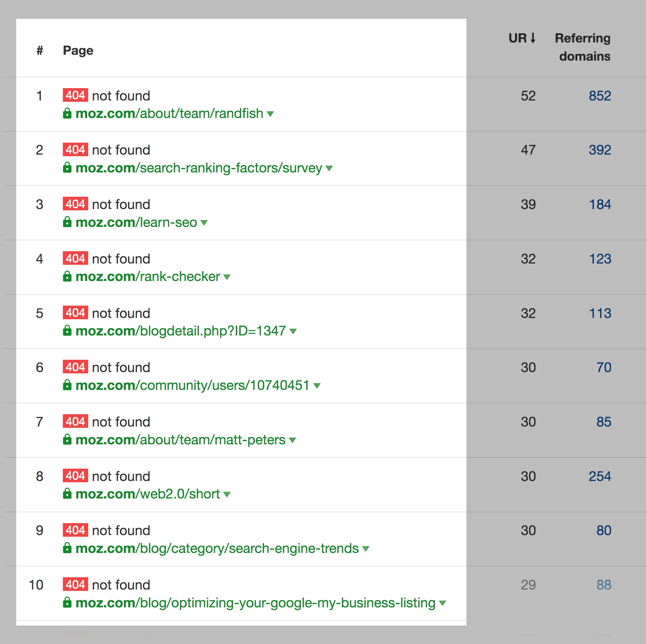Click lock icon beside optimizing-your-google-my-business-listing URL
Screen dimensions: 646x644
67,603
